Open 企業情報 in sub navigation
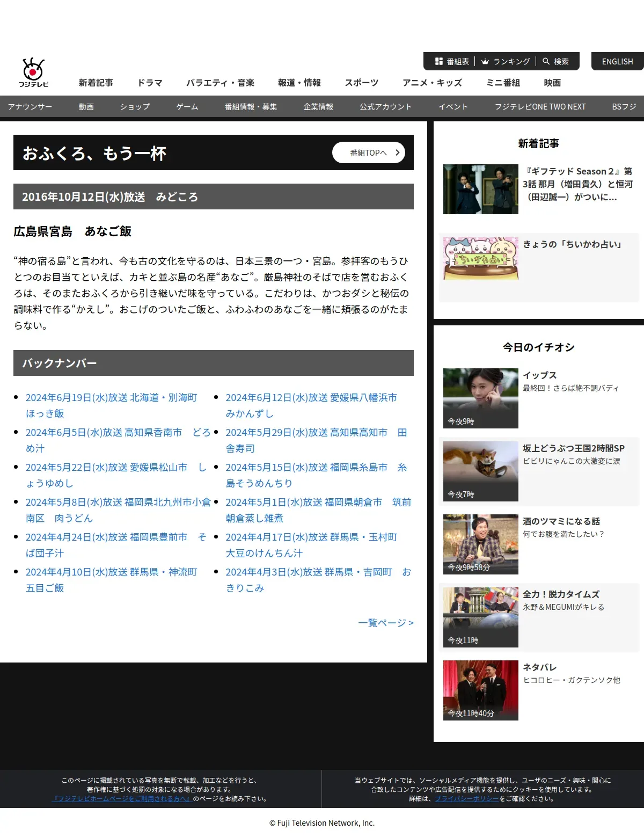This screenshot has width=644, height=837. 318,107
